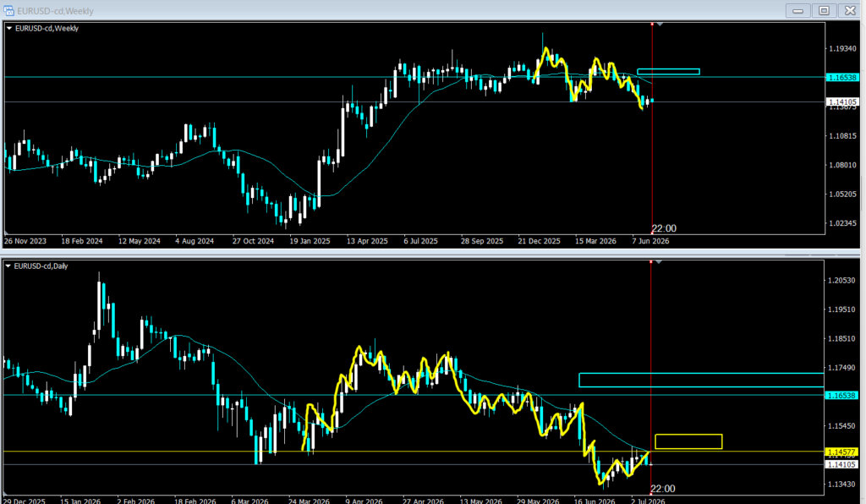This screenshot has width=866, height=504.
Task: Click the EURUSD-cd,Weekly chart label text
Action: (x=47, y=28)
